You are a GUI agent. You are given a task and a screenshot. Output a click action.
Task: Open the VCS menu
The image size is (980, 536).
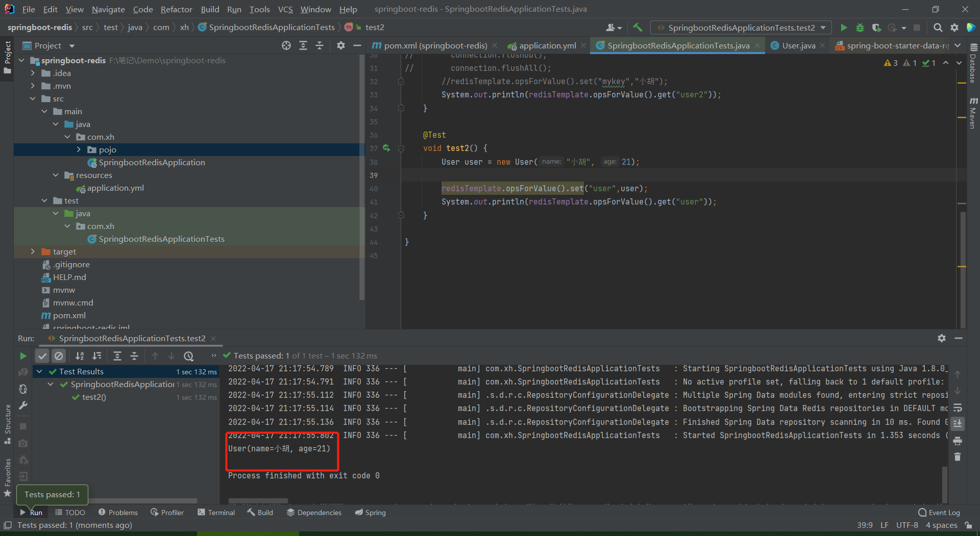(x=285, y=9)
